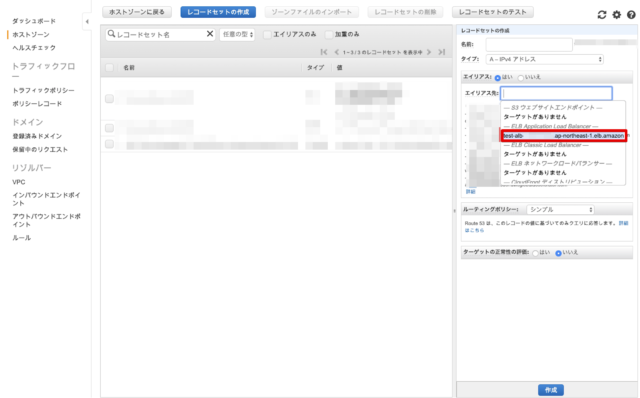Open the 詳細 link below the alias list
The image size is (640, 398).
coord(470,191)
